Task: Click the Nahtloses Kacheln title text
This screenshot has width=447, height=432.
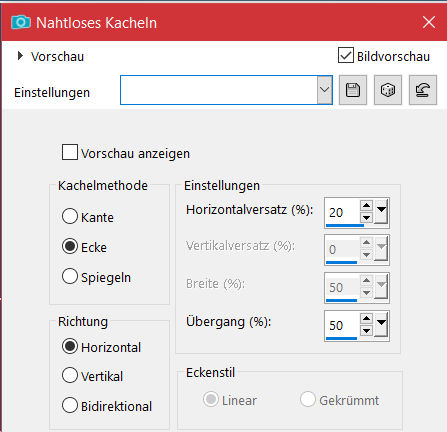Action: 96,23
